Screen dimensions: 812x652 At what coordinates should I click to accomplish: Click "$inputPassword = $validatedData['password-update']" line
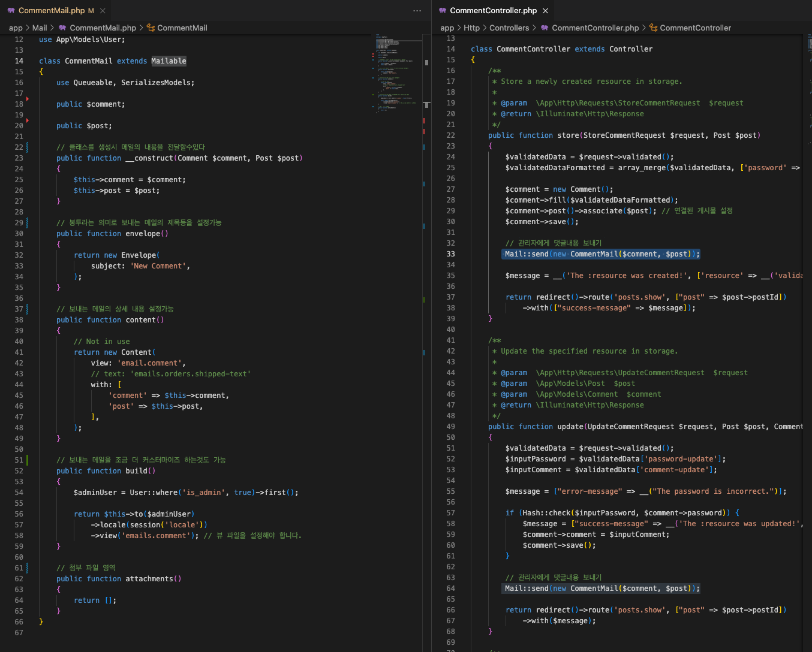(x=615, y=459)
